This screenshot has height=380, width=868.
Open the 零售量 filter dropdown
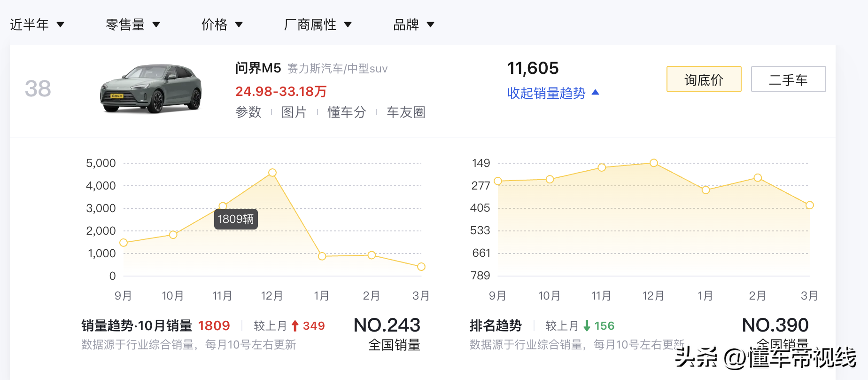click(x=133, y=24)
